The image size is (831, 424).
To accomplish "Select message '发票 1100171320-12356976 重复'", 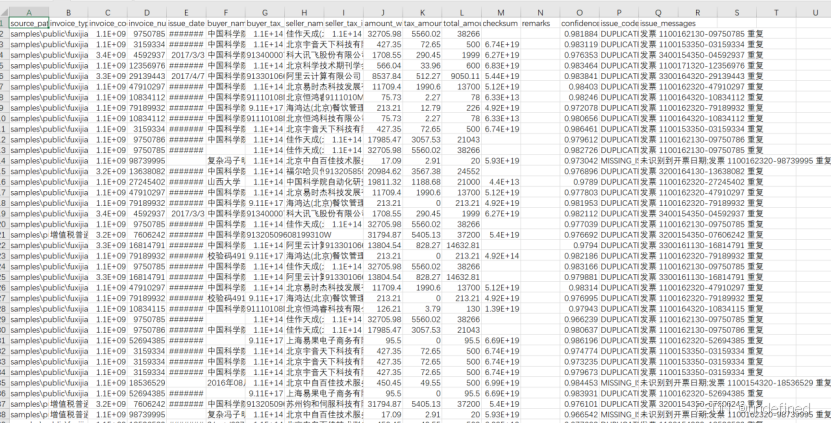I will 701,65.
